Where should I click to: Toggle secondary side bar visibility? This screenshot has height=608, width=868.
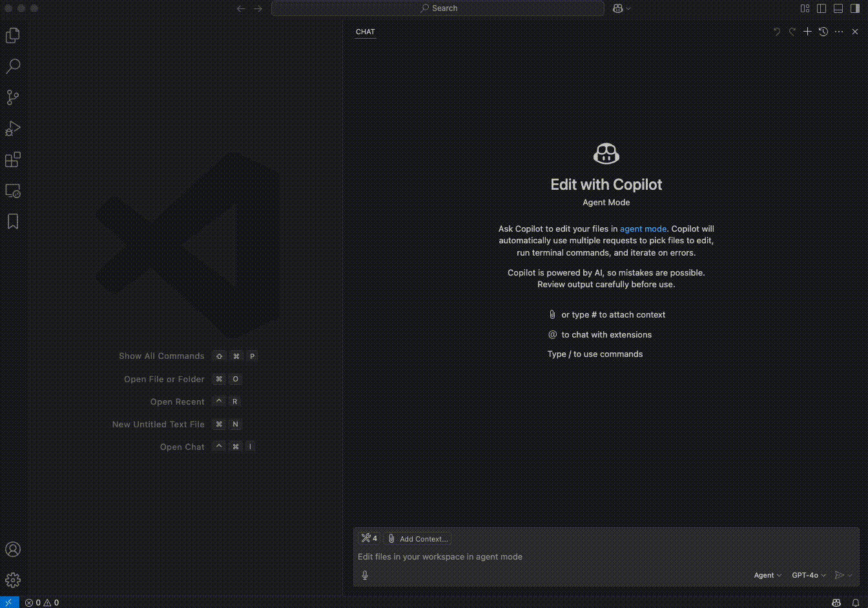(855, 8)
